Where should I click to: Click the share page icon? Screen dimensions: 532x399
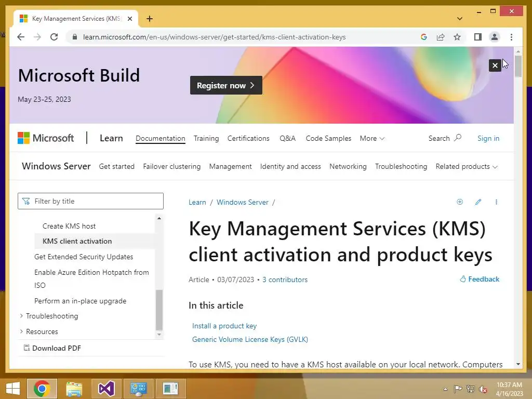point(441,37)
